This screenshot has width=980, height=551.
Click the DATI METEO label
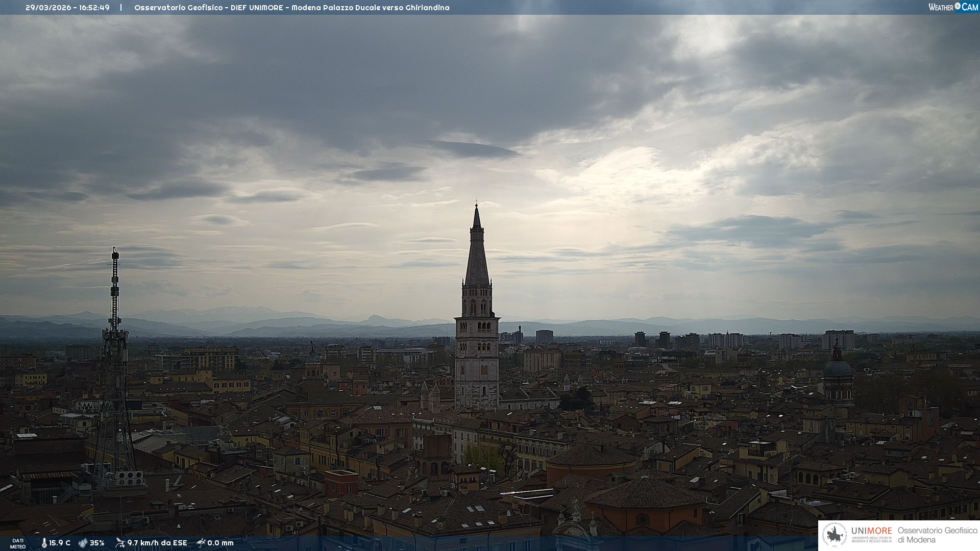18,543
